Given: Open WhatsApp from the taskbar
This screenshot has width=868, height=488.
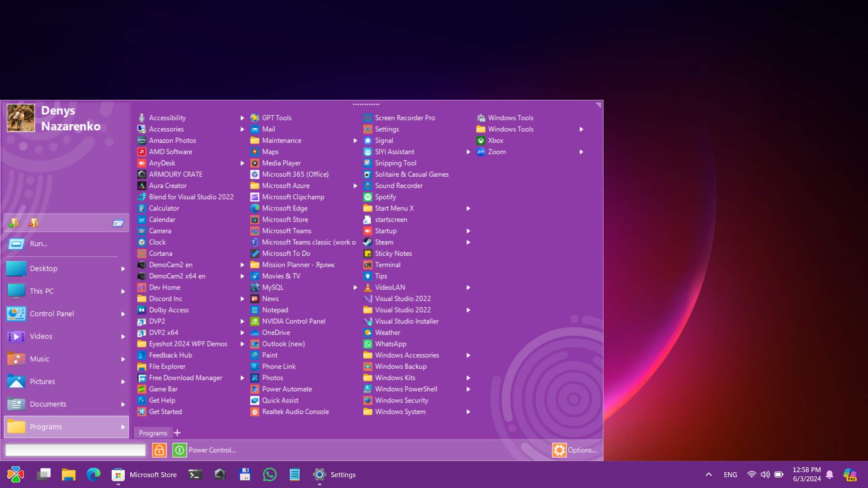Looking at the screenshot, I should (x=270, y=474).
